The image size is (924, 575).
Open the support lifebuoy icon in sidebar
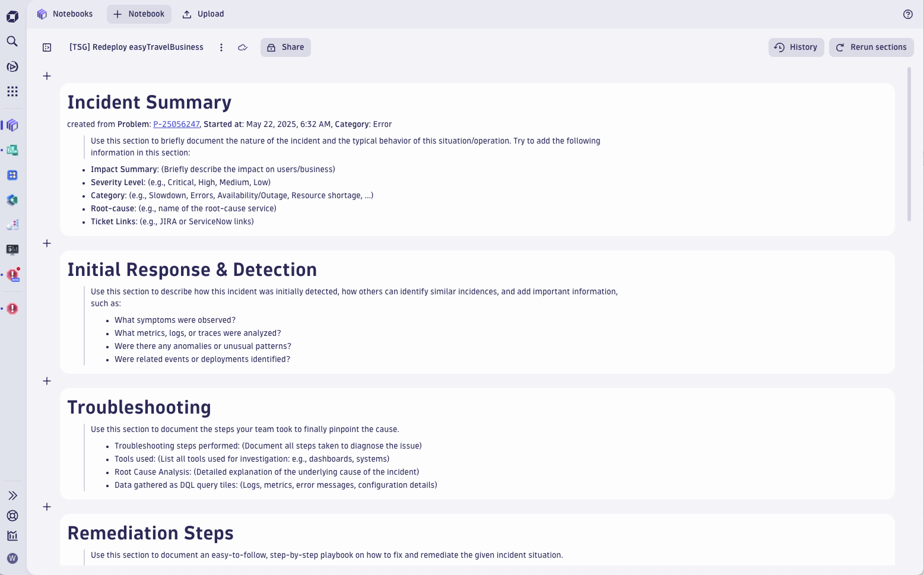12,516
